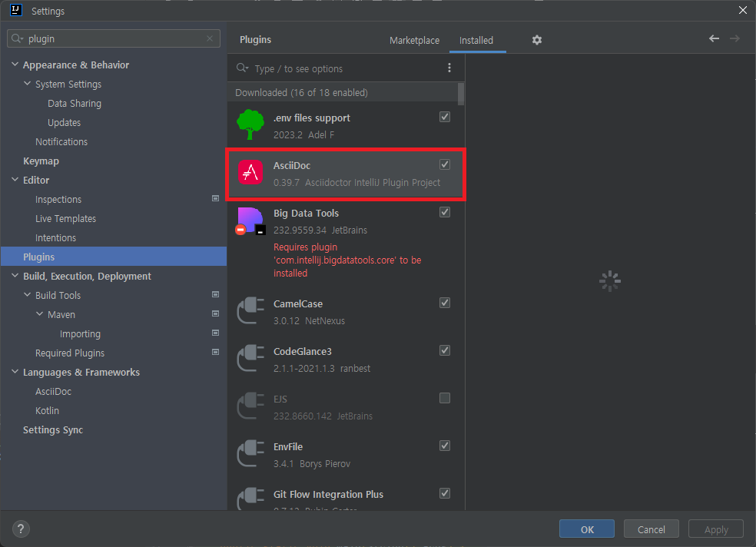Click the OK button
This screenshot has width=756, height=547.
coord(587,529)
